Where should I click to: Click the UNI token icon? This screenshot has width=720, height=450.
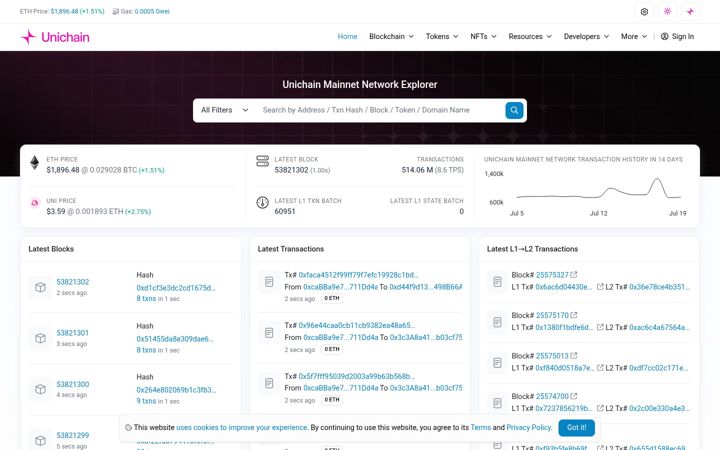coord(34,202)
